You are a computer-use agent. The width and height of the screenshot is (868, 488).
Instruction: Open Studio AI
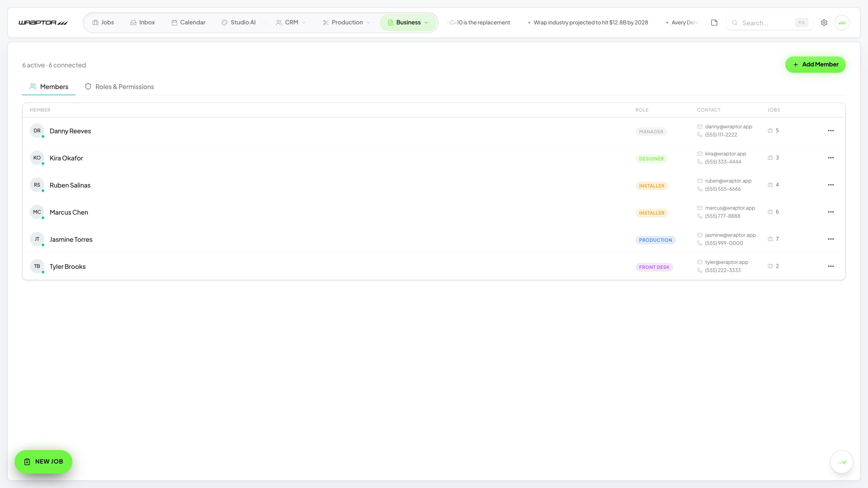tap(238, 23)
